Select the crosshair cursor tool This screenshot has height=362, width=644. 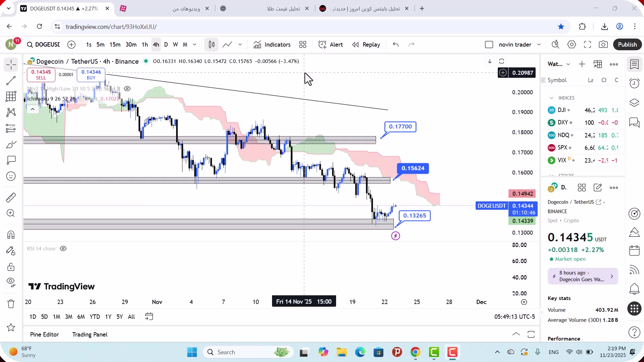11,65
